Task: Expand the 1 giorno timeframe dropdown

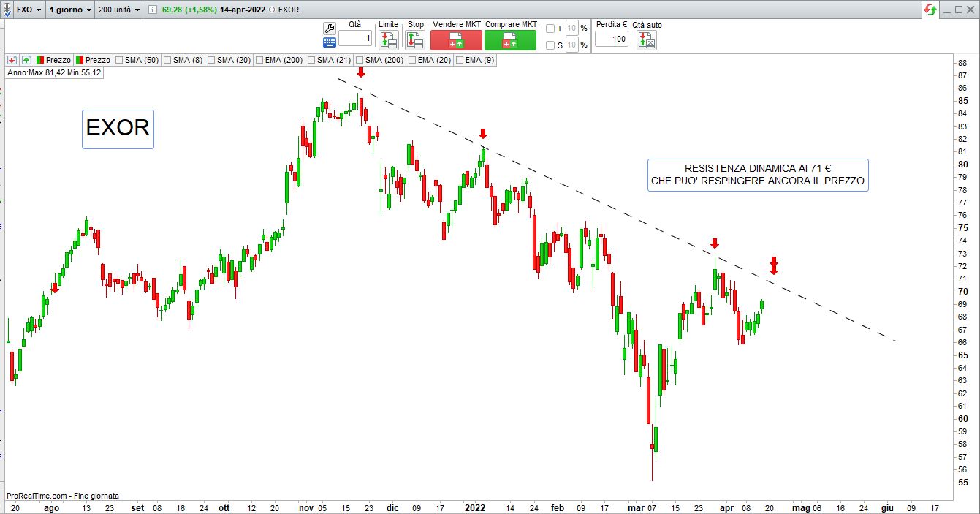Action: pyautogui.click(x=70, y=10)
